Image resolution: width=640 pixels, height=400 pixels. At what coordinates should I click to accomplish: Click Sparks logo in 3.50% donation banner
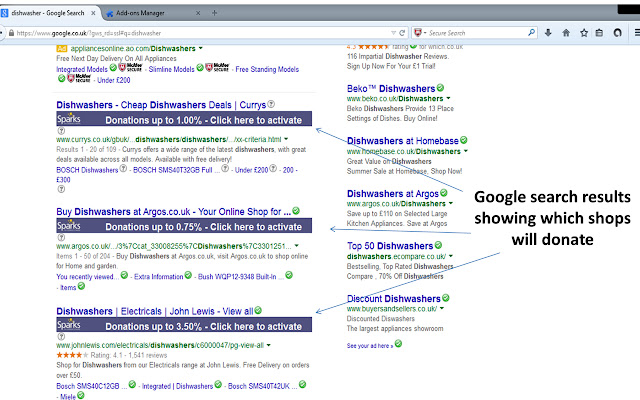69,324
